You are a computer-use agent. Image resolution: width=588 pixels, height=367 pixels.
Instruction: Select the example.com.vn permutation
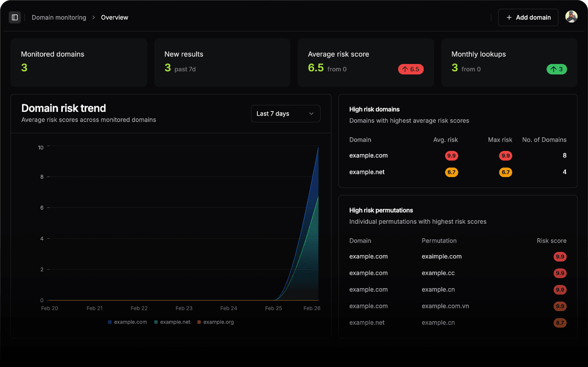tap(445, 306)
